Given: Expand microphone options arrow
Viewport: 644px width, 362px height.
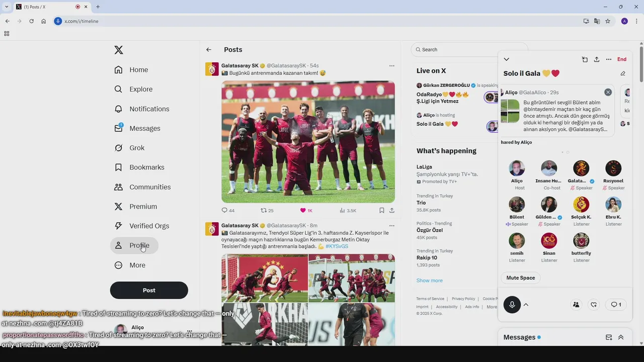Looking at the screenshot, I should (x=526, y=305).
